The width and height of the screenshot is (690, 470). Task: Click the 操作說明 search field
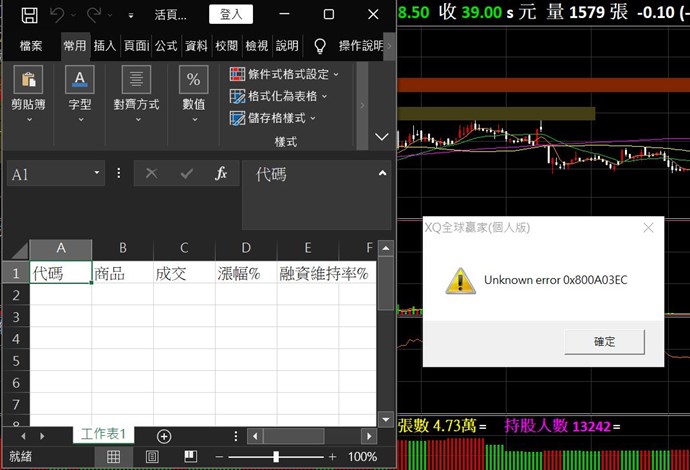[x=361, y=46]
